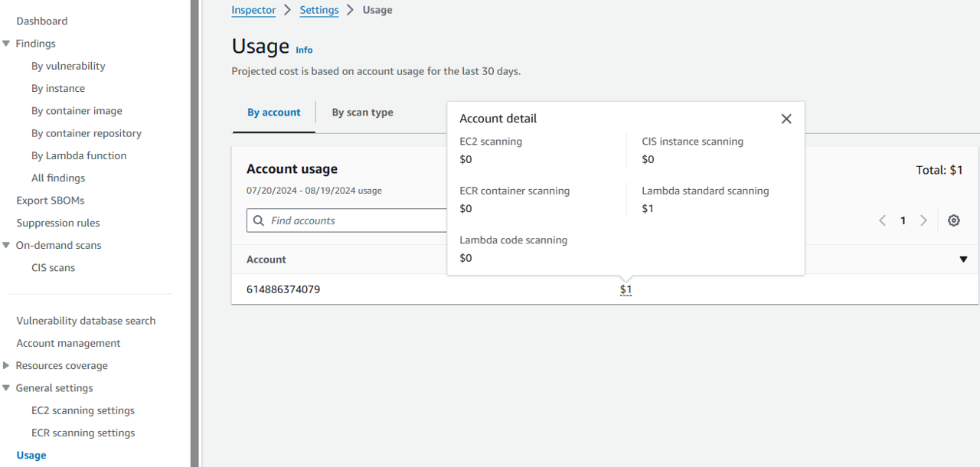980x467 pixels.
Task: Open By container image findings
Action: pos(77,110)
